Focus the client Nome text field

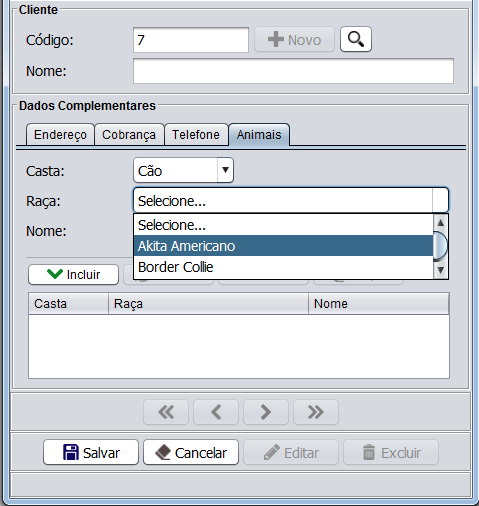[x=293, y=71]
